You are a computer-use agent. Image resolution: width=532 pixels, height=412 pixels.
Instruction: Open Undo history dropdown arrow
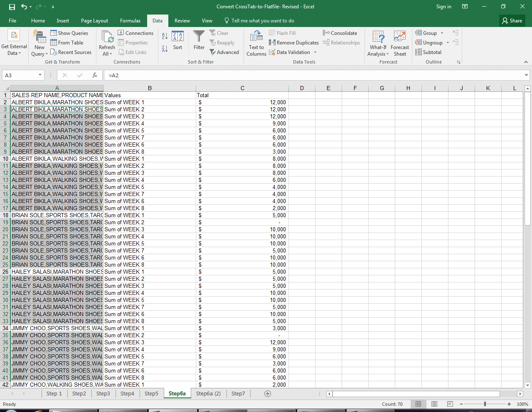(x=31, y=7)
